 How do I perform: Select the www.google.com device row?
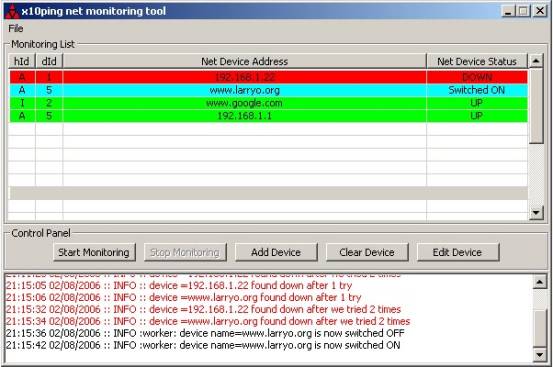click(268, 103)
